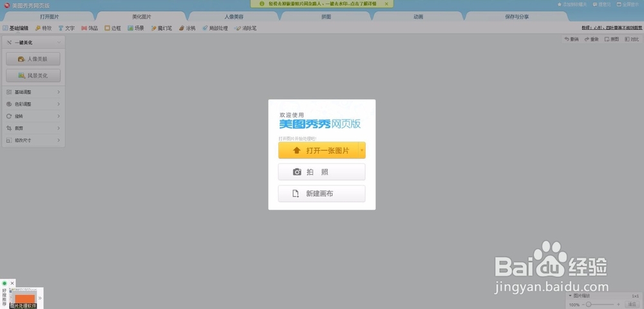Redo with the 重做 icon

tap(591, 39)
